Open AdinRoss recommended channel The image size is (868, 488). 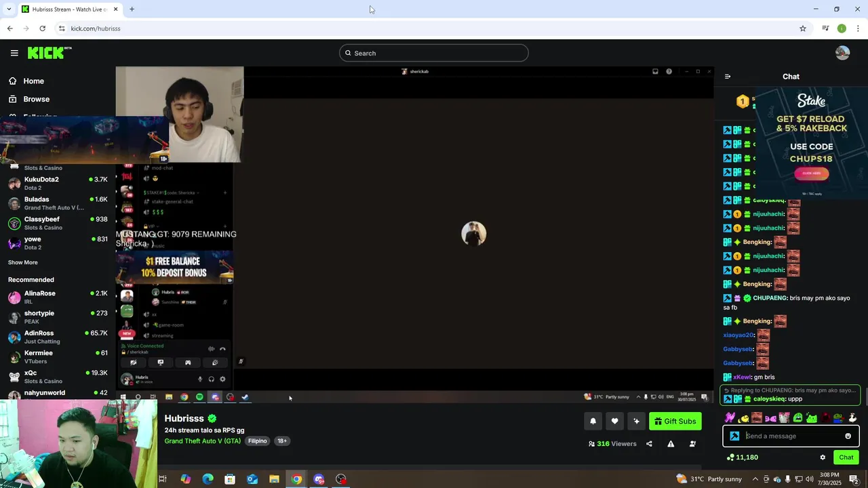coord(58,337)
